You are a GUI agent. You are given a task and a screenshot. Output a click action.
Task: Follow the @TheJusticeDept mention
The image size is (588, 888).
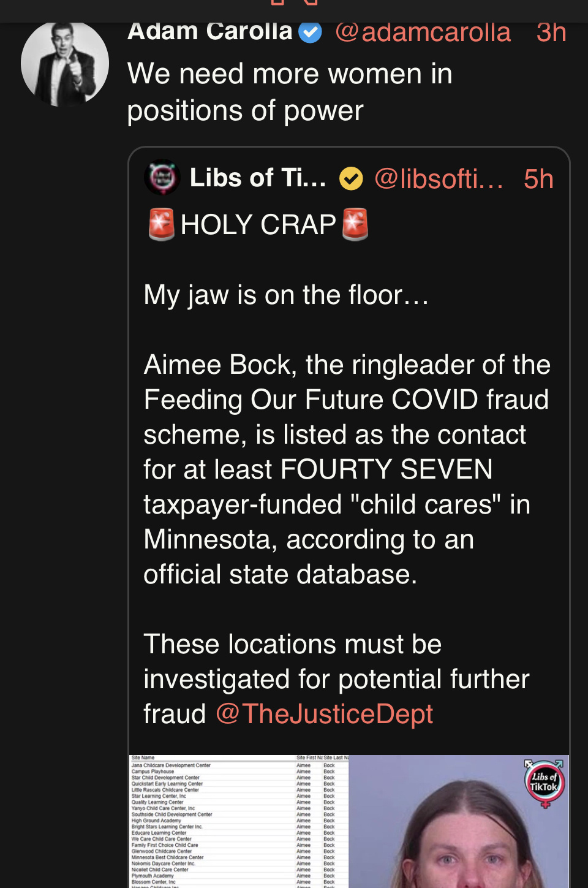click(x=325, y=714)
